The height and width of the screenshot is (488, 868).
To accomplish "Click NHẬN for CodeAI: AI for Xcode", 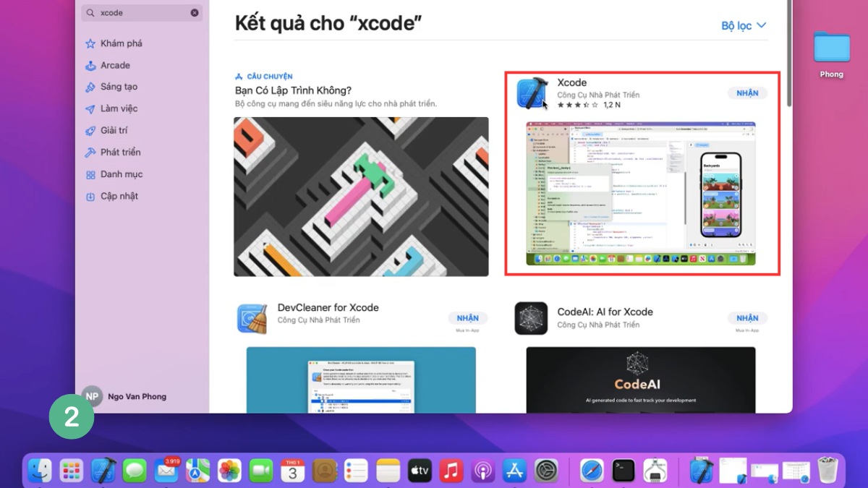I will (x=747, y=318).
